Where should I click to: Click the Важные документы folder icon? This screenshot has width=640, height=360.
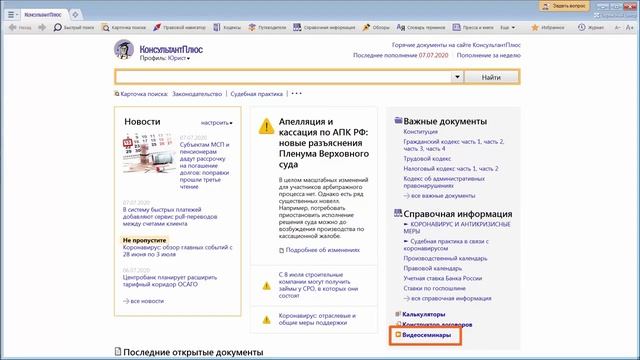click(398, 120)
